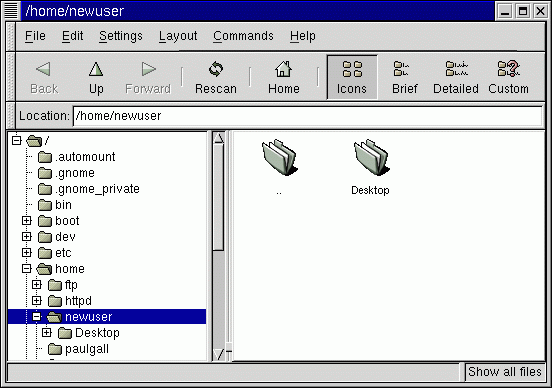Open the parent '..' folder icon

click(280, 157)
